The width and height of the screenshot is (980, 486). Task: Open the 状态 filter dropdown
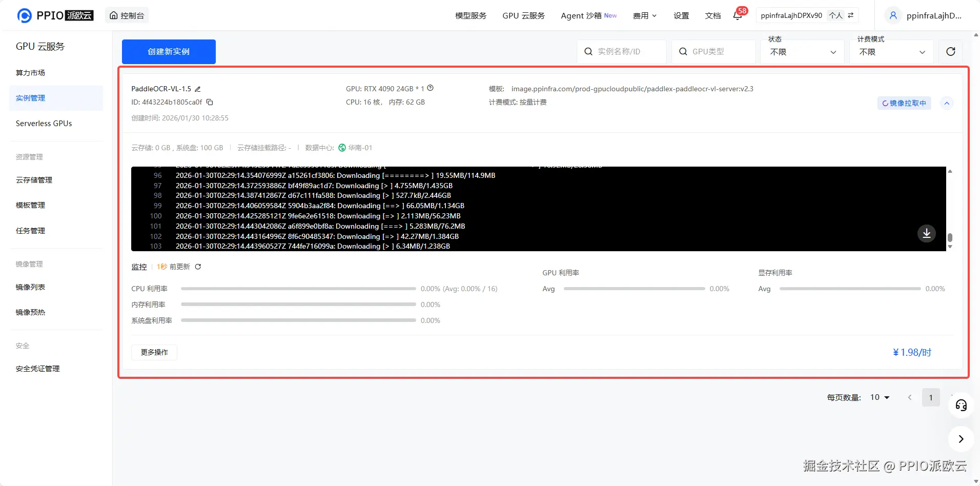[x=802, y=52]
